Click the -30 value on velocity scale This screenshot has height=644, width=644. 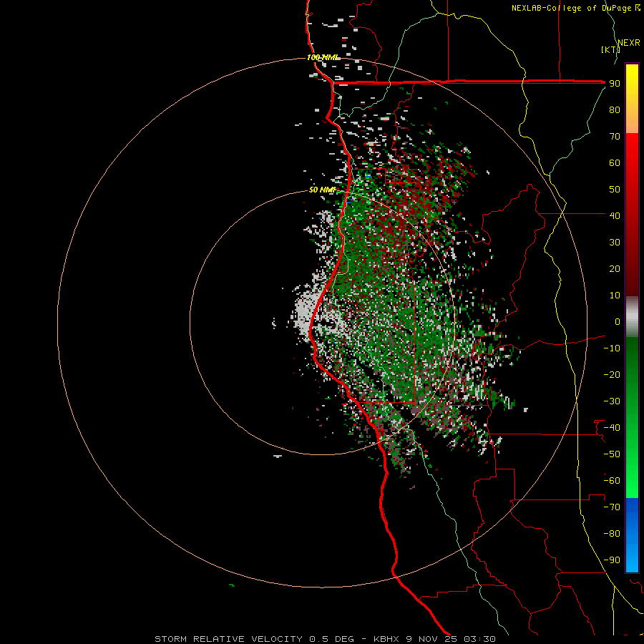click(612, 401)
